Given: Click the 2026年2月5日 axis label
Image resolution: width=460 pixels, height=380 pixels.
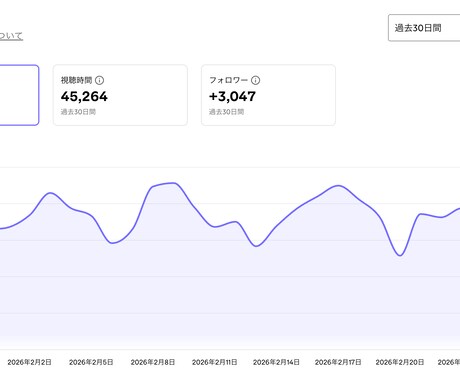Looking at the screenshot, I should coord(91,362).
